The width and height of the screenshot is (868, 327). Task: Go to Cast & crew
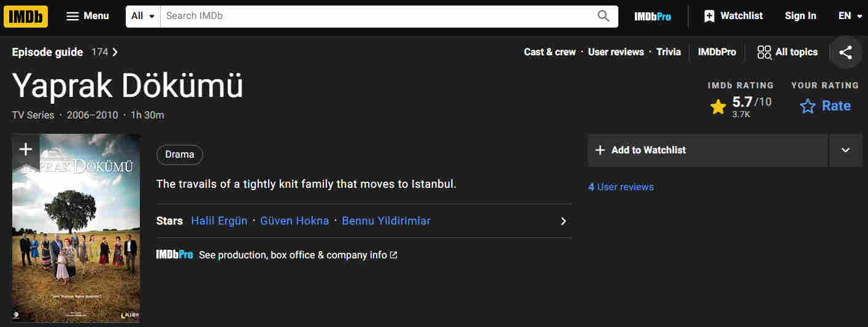tap(550, 52)
